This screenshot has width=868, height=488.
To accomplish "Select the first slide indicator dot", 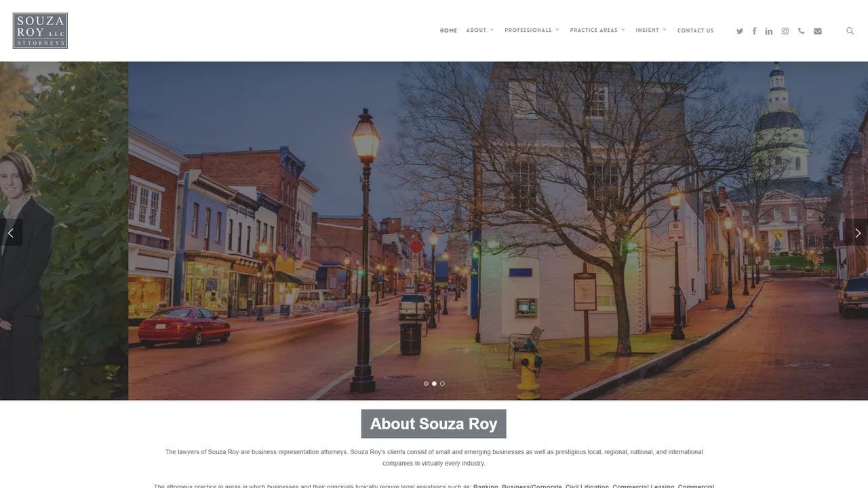I will click(426, 384).
